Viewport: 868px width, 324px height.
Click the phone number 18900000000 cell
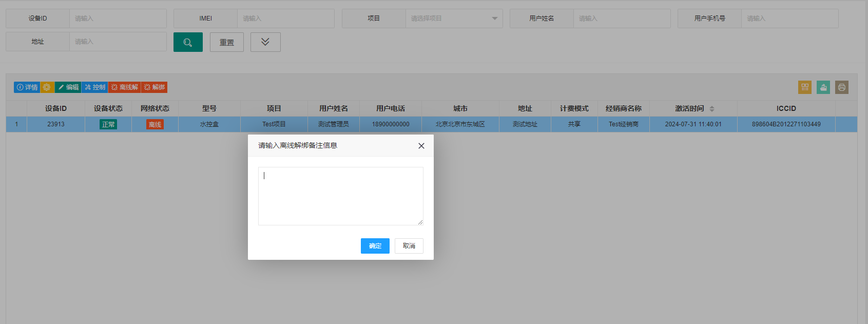391,124
